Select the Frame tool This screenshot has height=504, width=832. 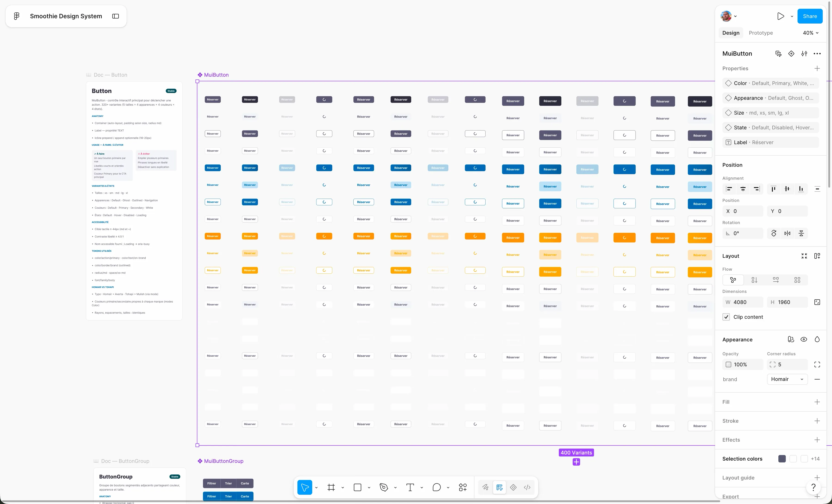coord(331,487)
